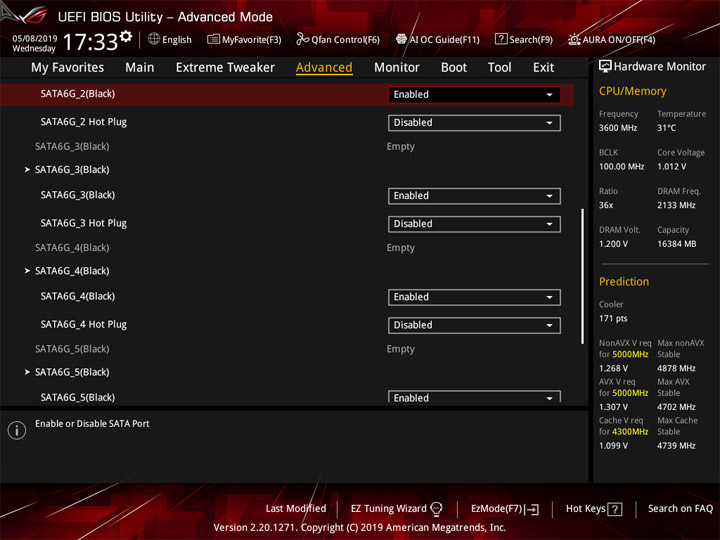Click the EzMode exit arrow icon
Viewport: 720px width, 540px height.
(x=532, y=509)
